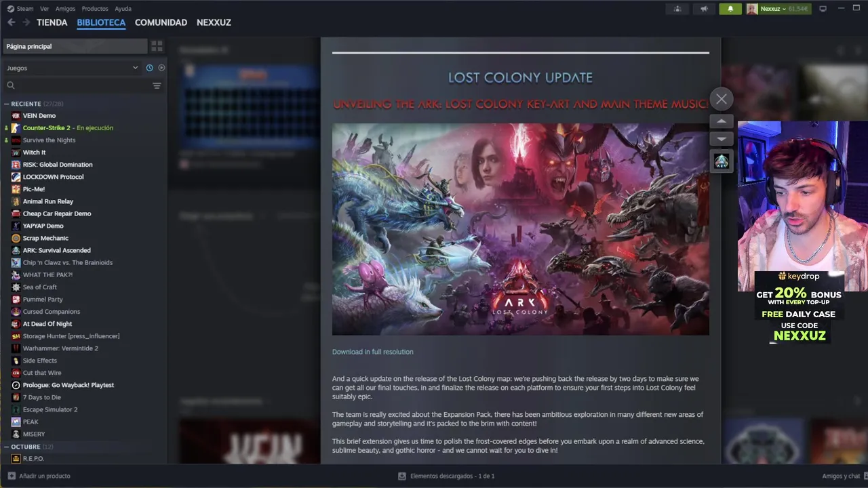Switch to collections grid view icon
The width and height of the screenshot is (868, 488).
157,46
